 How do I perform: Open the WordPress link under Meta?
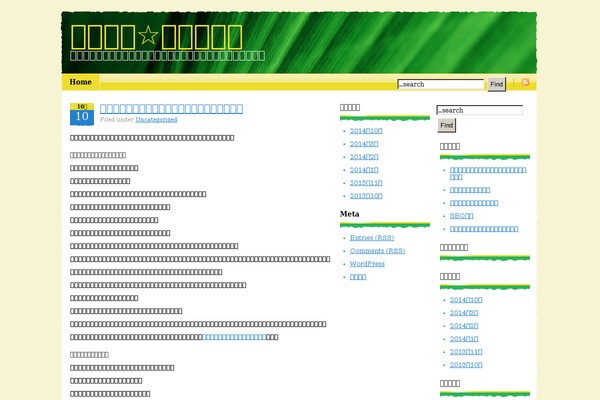367,264
